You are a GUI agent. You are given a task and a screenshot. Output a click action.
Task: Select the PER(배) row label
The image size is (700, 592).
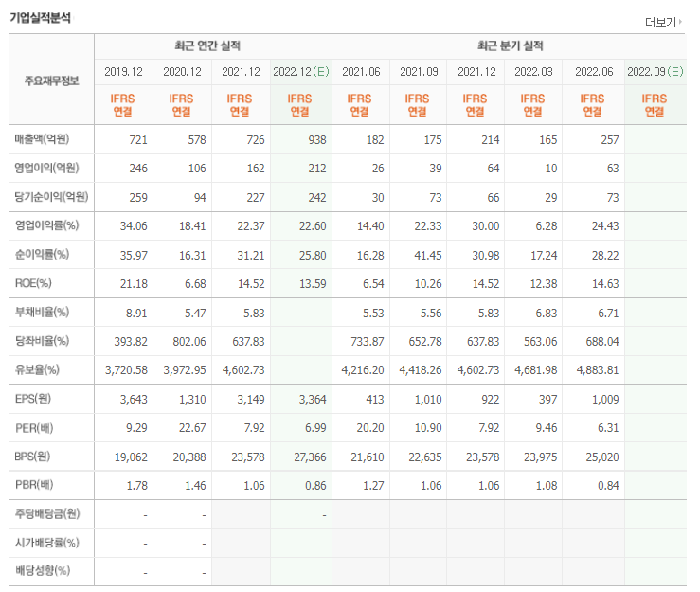34,428
